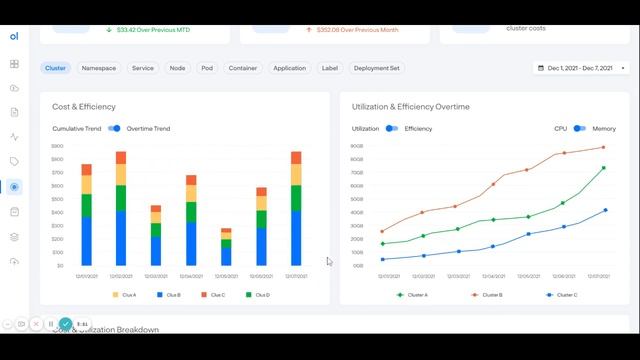Click the app logo in the sidebar

pos(14,36)
